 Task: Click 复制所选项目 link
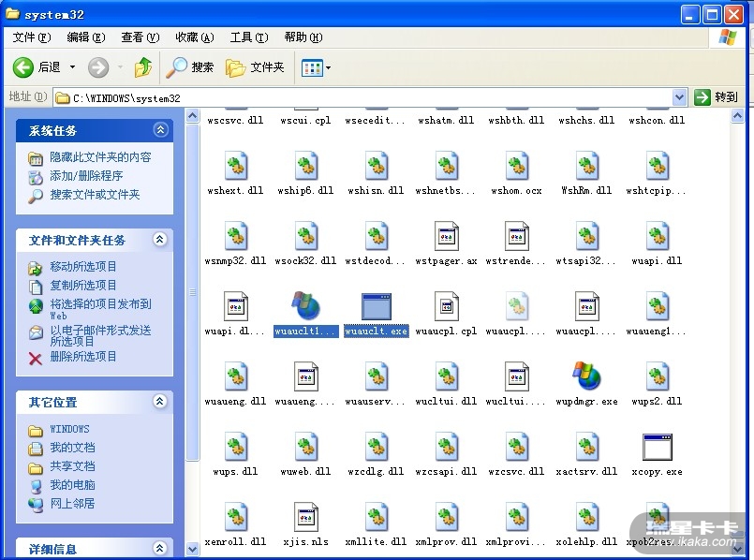[83, 286]
